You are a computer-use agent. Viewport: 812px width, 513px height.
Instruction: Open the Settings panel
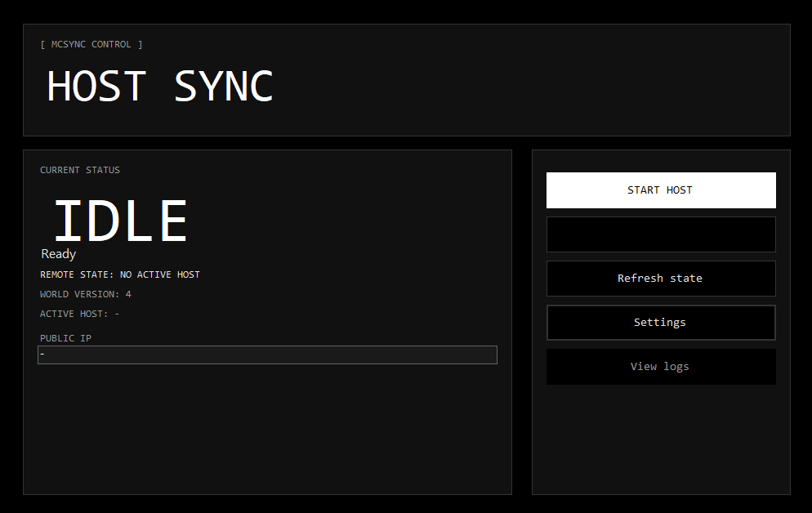point(660,322)
